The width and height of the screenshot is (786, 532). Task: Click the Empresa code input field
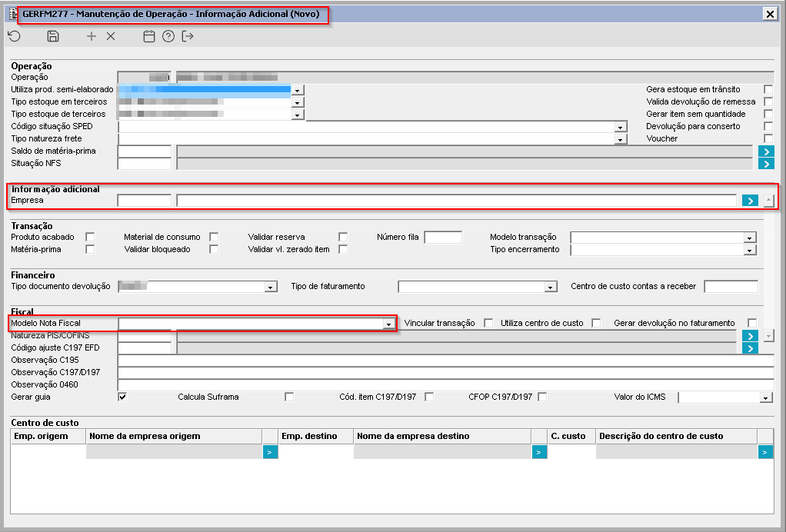click(145, 201)
